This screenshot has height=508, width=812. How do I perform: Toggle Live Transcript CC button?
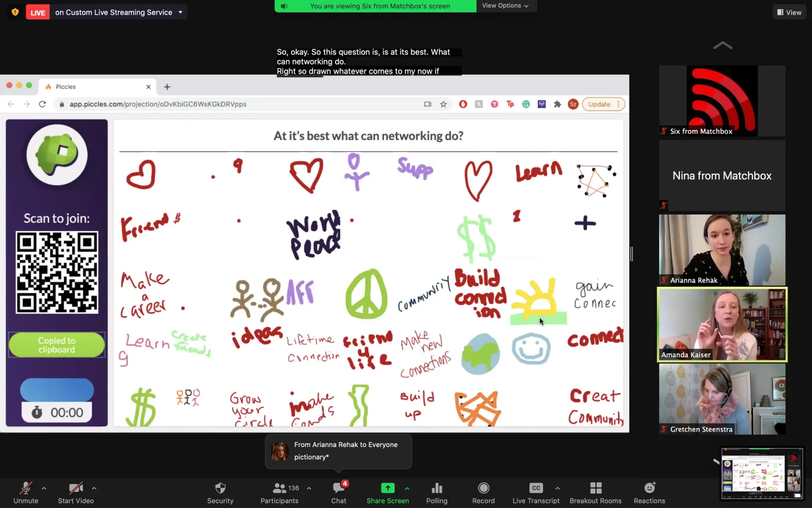536,489
